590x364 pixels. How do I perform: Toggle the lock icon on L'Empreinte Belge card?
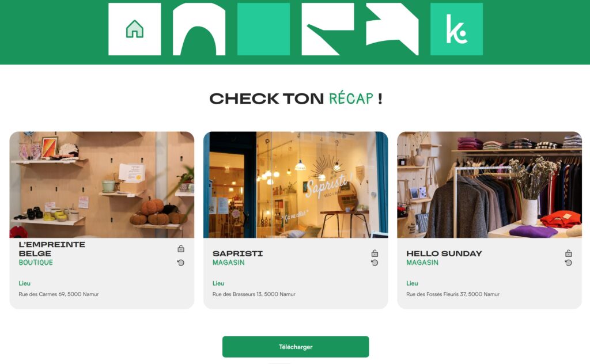click(181, 249)
